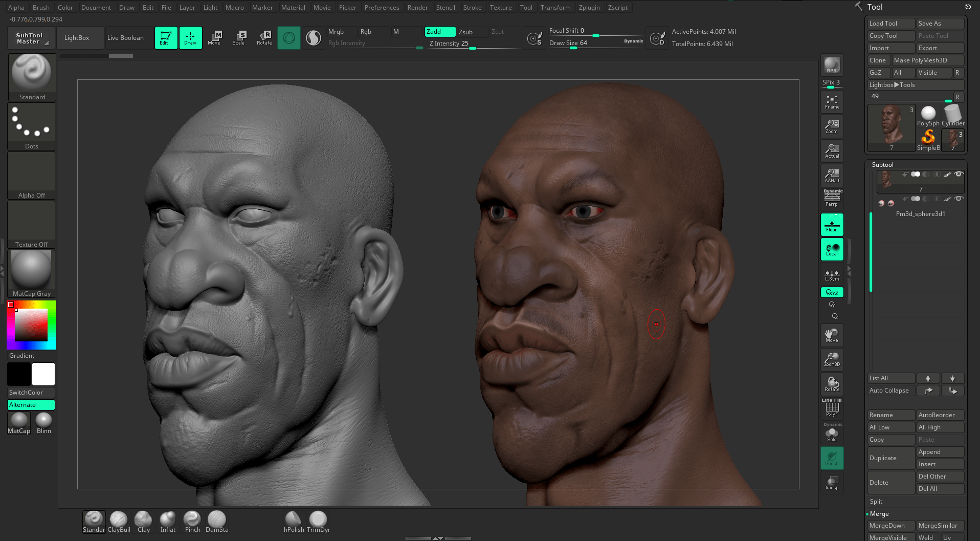Click the right-shelf Move navigation icon

tap(832, 335)
